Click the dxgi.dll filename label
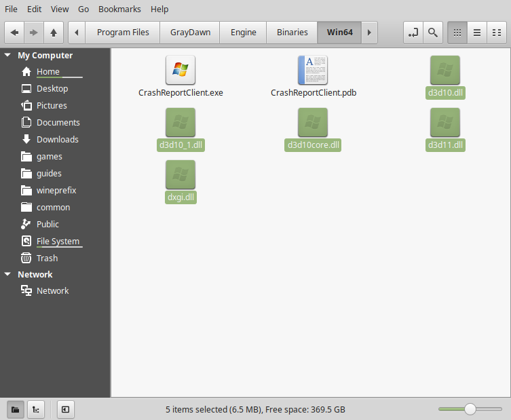Image resolution: width=511 pixels, height=420 pixels. coord(181,197)
